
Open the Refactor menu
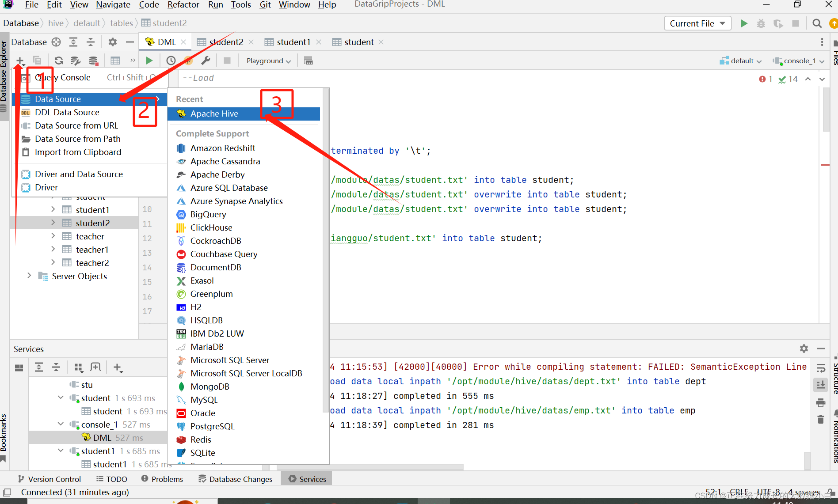click(183, 5)
